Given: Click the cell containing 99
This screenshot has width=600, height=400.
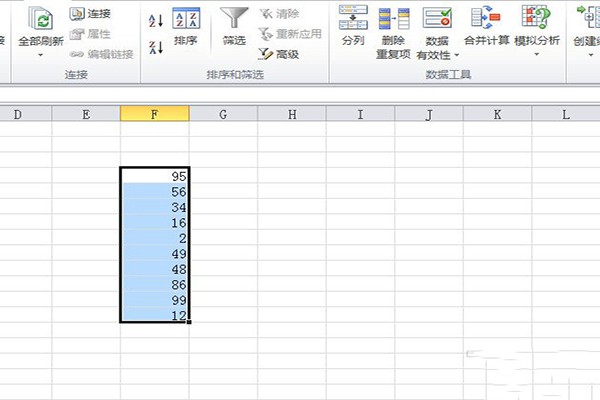Looking at the screenshot, I should pyautogui.click(x=155, y=300).
